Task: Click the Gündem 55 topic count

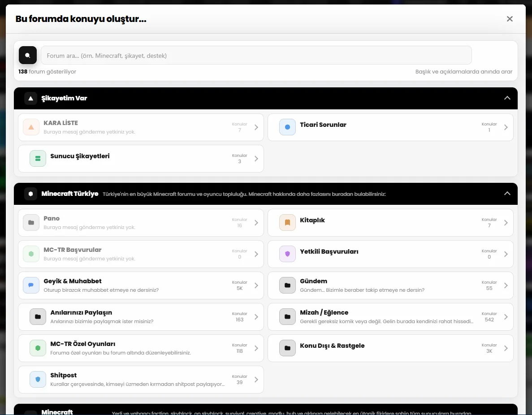Action: 489,288
